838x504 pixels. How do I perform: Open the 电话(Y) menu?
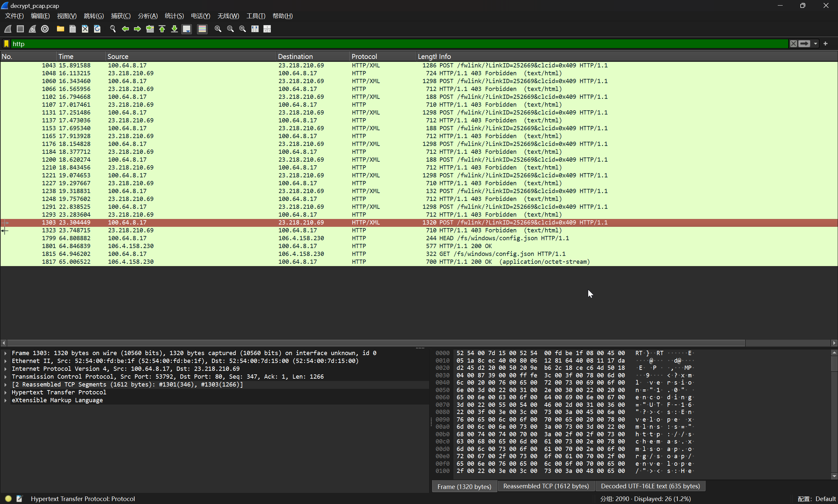point(200,16)
